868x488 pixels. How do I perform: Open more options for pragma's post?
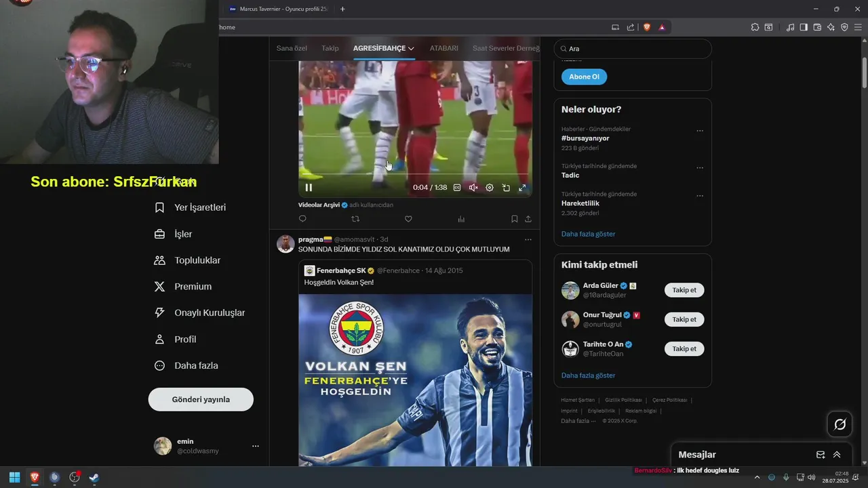click(x=528, y=239)
